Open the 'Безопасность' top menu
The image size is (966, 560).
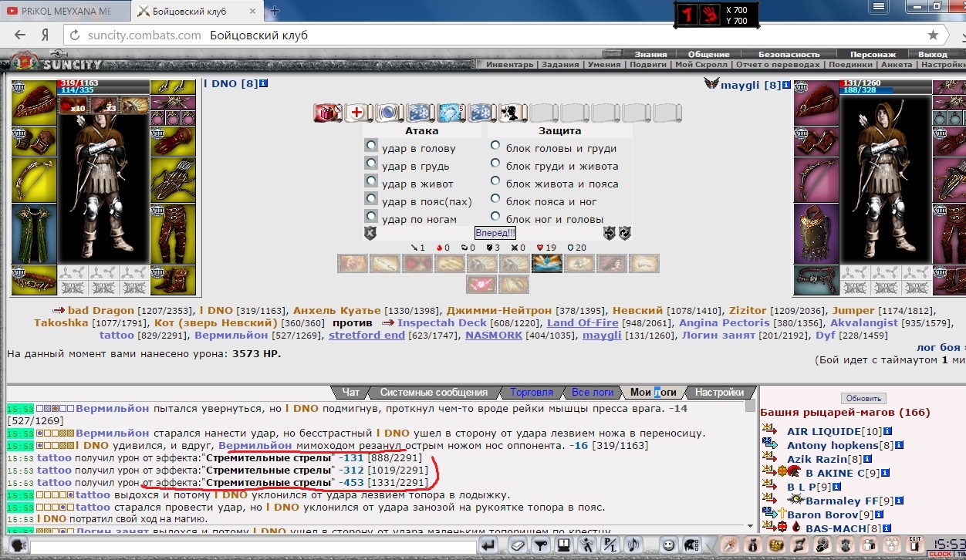click(789, 55)
